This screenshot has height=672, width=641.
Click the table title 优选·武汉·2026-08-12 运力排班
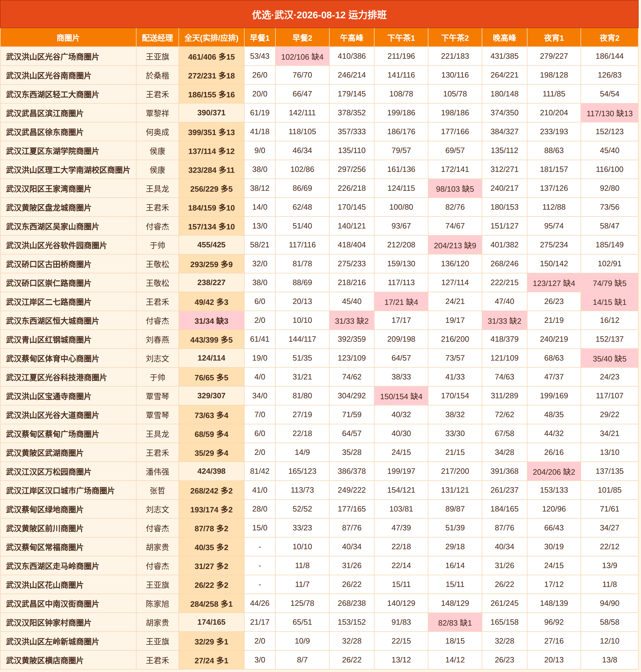(x=319, y=15)
